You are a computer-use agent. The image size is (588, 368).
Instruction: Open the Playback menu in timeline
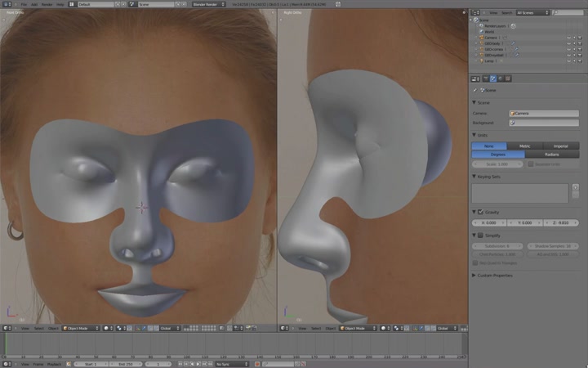pyautogui.click(x=54, y=364)
